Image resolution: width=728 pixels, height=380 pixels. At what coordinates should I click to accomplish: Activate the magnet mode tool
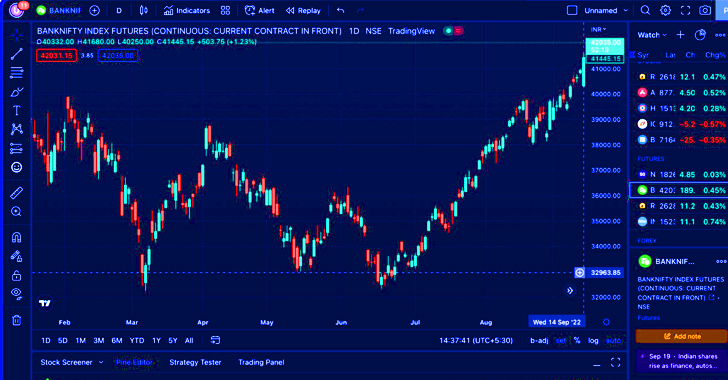coord(17,237)
